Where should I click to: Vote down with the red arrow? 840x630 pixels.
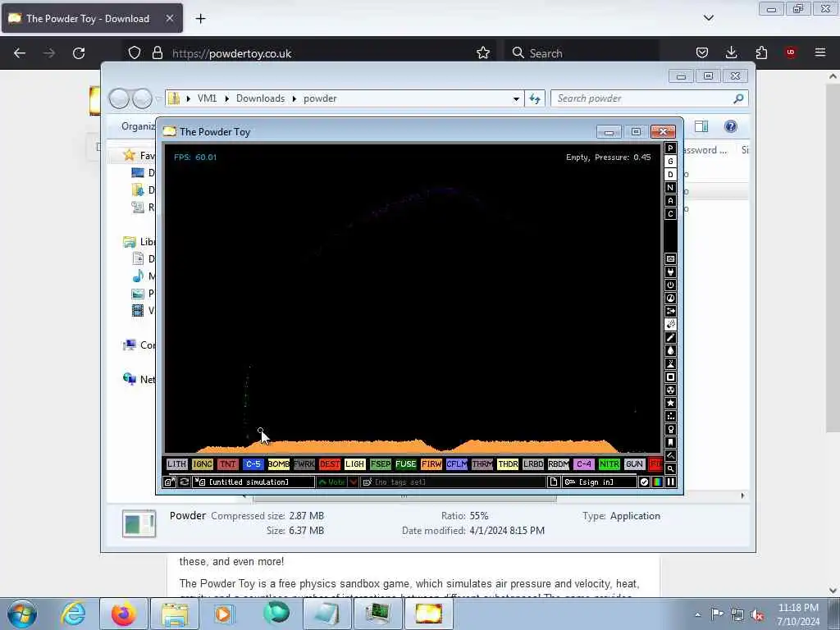pos(353,482)
